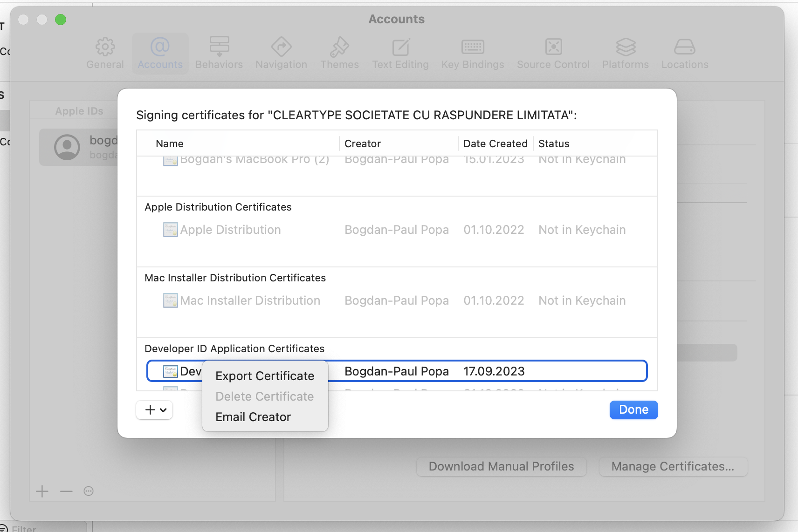The height and width of the screenshot is (532, 798).
Task: Open the General preferences tab
Action: coord(105,54)
